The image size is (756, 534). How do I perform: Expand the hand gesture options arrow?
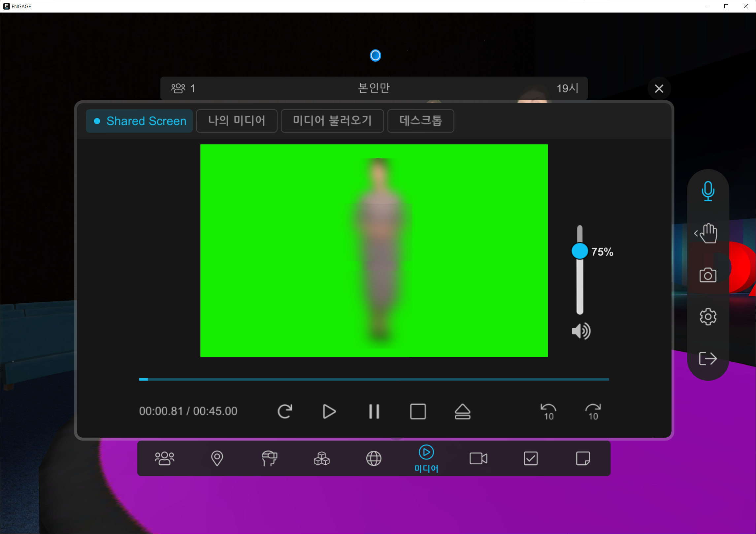pos(696,233)
